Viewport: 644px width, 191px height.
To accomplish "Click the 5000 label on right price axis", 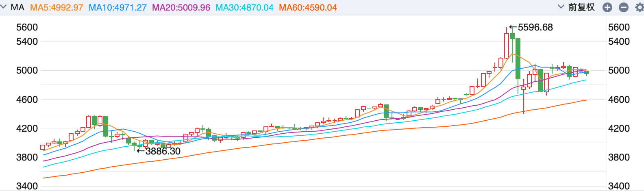I will [619, 70].
